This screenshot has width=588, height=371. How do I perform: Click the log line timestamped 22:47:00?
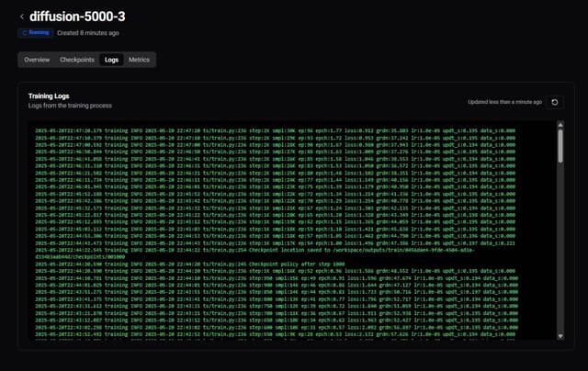275,145
